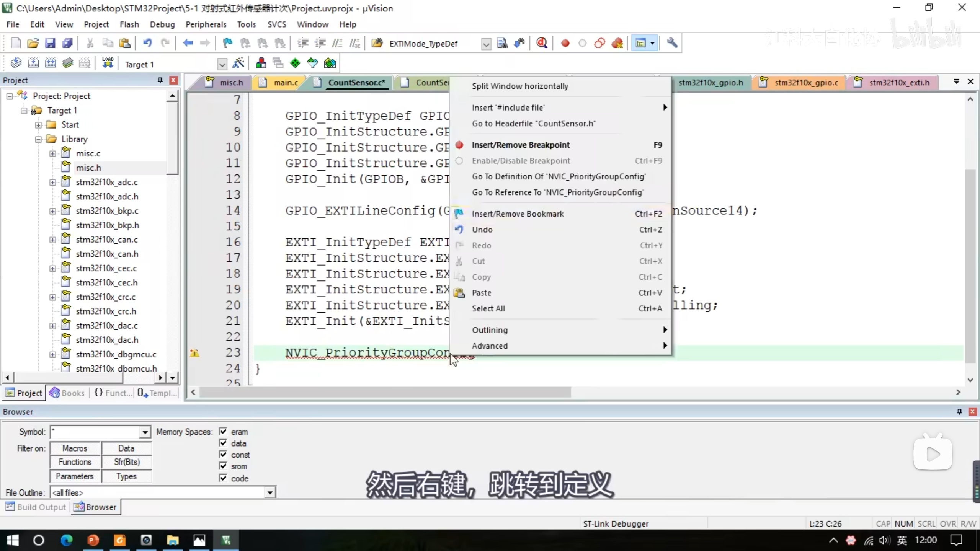Open the File Outline dropdown
This screenshot has height=551, width=980.
coord(270,492)
